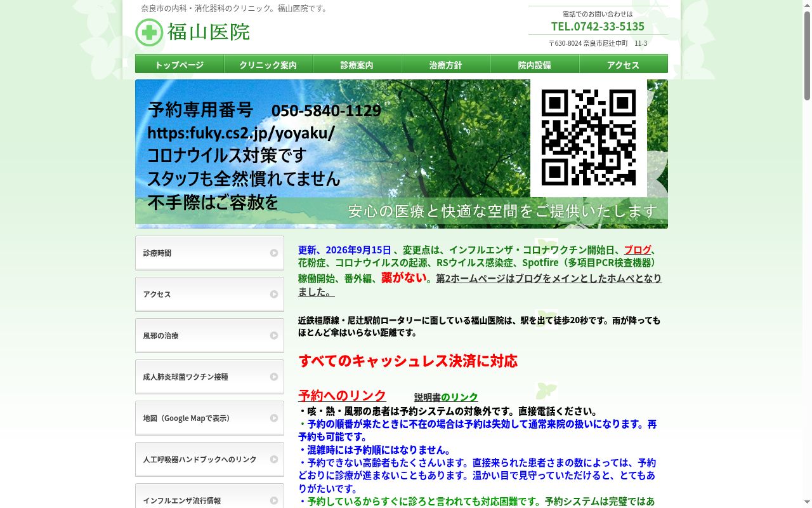Click the TEL.0742-33-5135 phone number
The width and height of the screenshot is (812, 508).
(x=598, y=26)
